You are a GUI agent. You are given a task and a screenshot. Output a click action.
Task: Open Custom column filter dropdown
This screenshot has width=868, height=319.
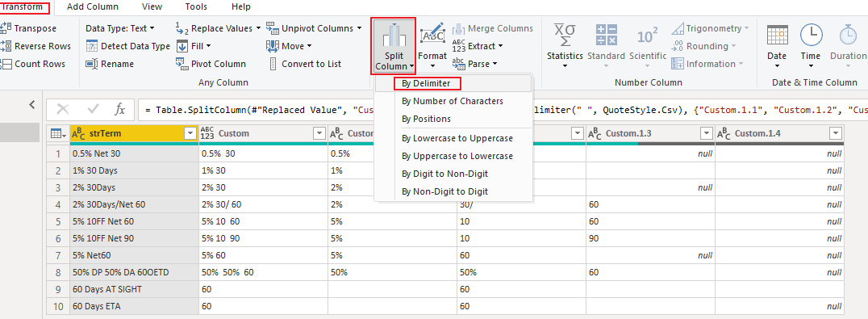[x=319, y=133]
